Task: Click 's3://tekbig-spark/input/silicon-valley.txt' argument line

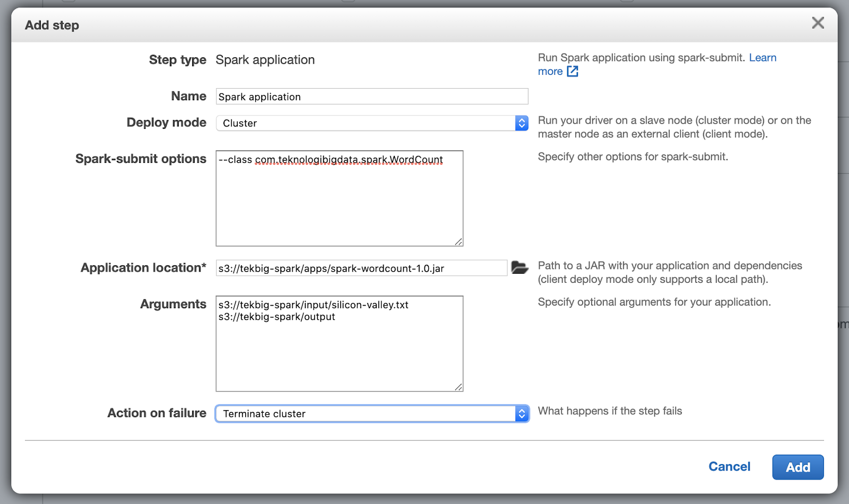Action: coord(314,305)
